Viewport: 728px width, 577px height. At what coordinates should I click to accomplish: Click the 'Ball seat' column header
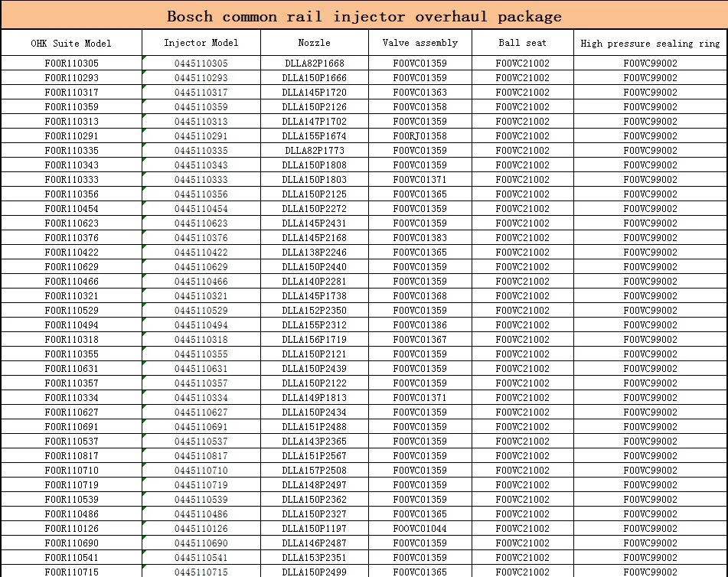click(522, 43)
